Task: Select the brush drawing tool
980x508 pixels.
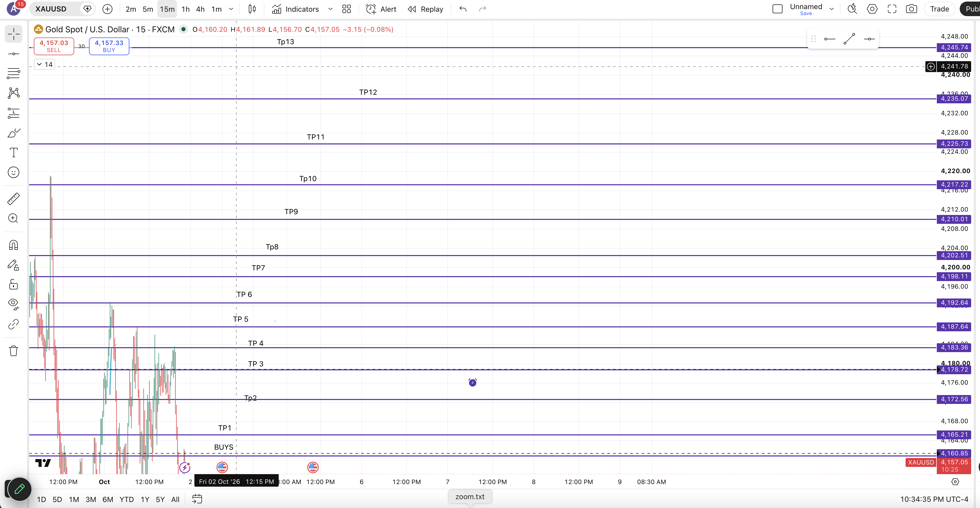Action: coord(13,133)
